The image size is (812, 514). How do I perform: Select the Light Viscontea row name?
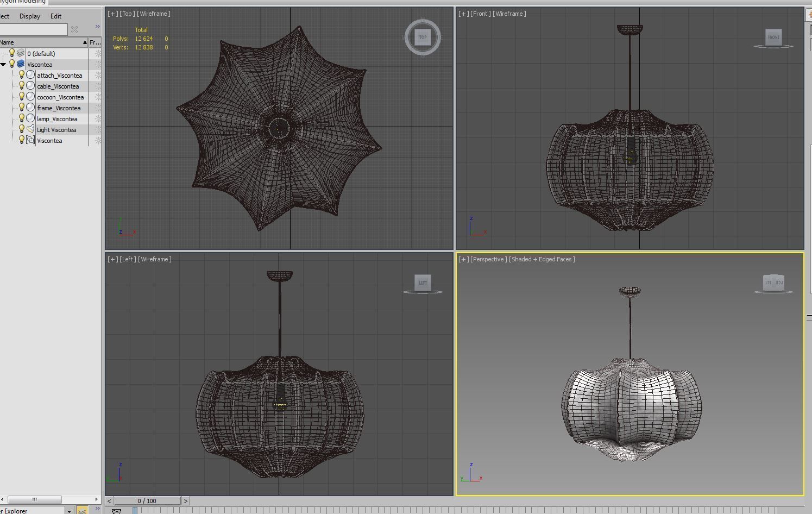(x=56, y=130)
